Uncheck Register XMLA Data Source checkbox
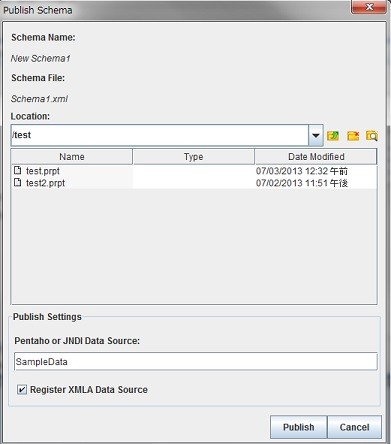Image resolution: width=391 pixels, height=444 pixels. (22, 389)
